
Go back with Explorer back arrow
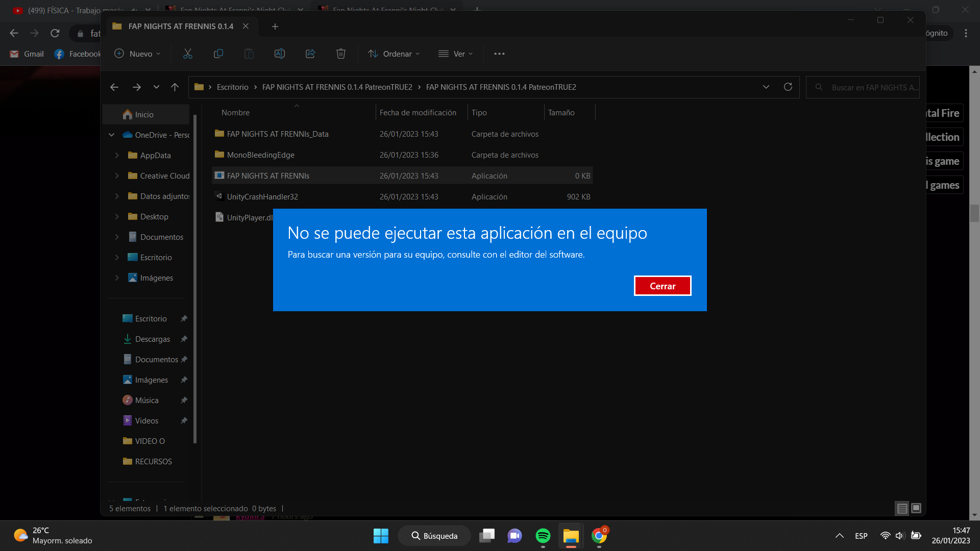click(114, 87)
